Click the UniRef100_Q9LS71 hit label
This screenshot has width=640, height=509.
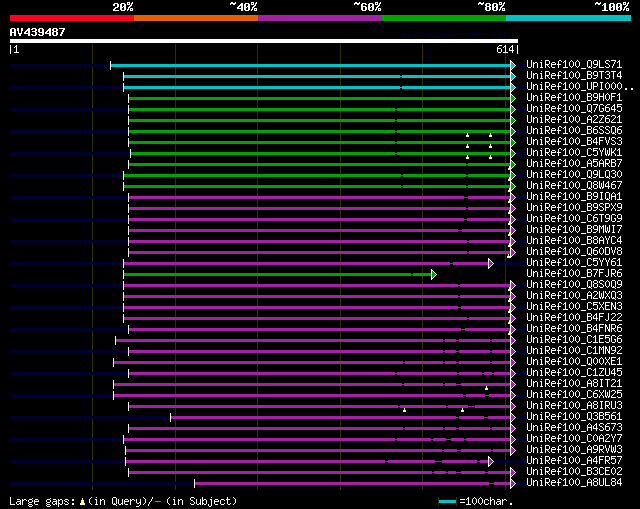pos(574,64)
